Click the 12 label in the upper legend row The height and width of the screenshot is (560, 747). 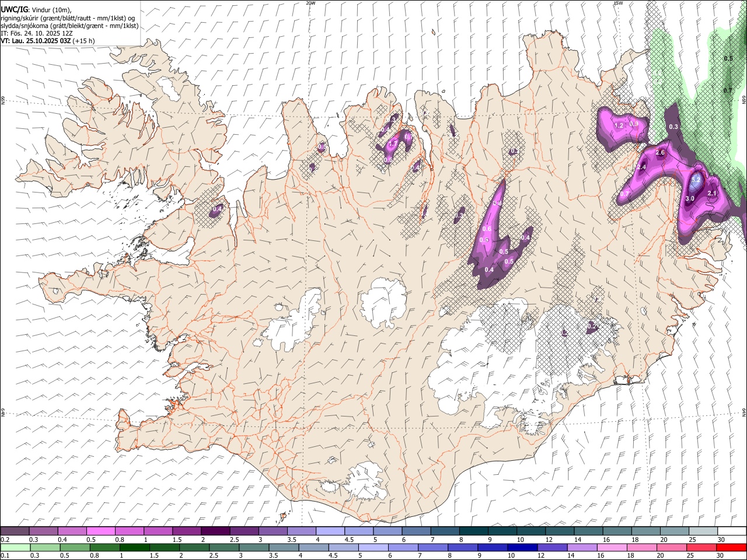tap(548, 540)
